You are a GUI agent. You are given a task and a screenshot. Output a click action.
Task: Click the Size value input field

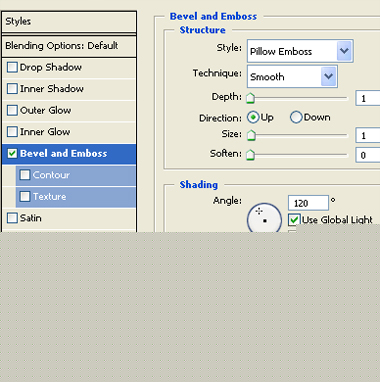(x=368, y=135)
